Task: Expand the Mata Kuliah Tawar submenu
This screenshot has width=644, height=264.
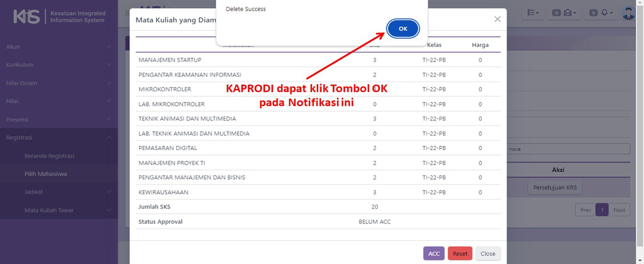Action: point(65,210)
